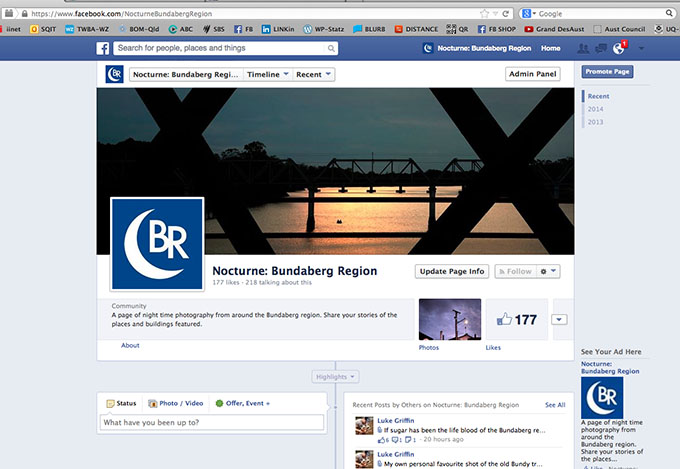
Task: Expand the dropdown arrow beside Likes box
Action: coord(559,319)
